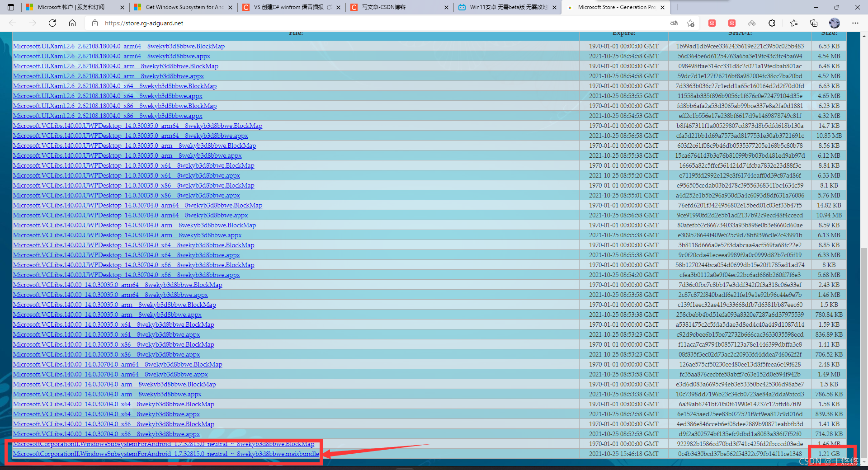This screenshot has height=470, width=868.
Task: Download WindowsSubsystemForAndroid 1.7.32815.0 BlockMap file
Action: click(164, 444)
